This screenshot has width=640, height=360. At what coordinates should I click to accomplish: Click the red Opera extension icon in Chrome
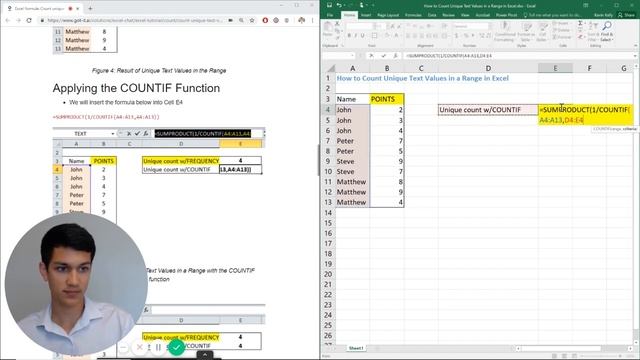pos(265,20)
